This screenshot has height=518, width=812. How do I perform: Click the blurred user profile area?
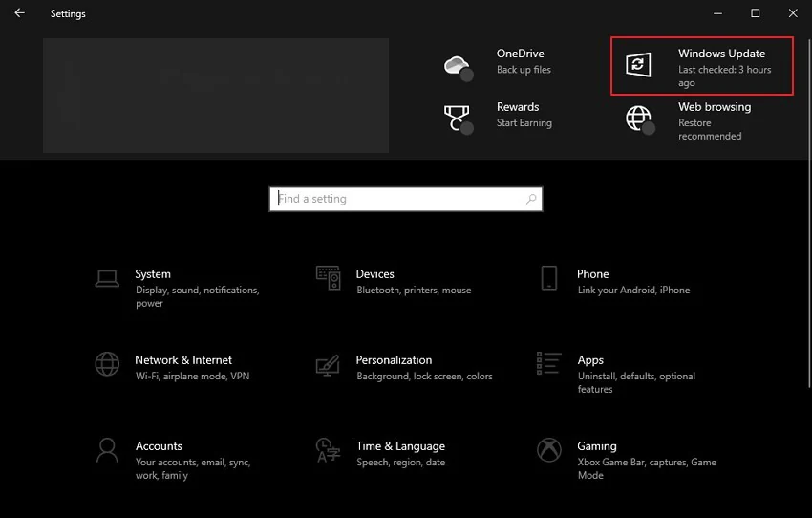pyautogui.click(x=216, y=96)
